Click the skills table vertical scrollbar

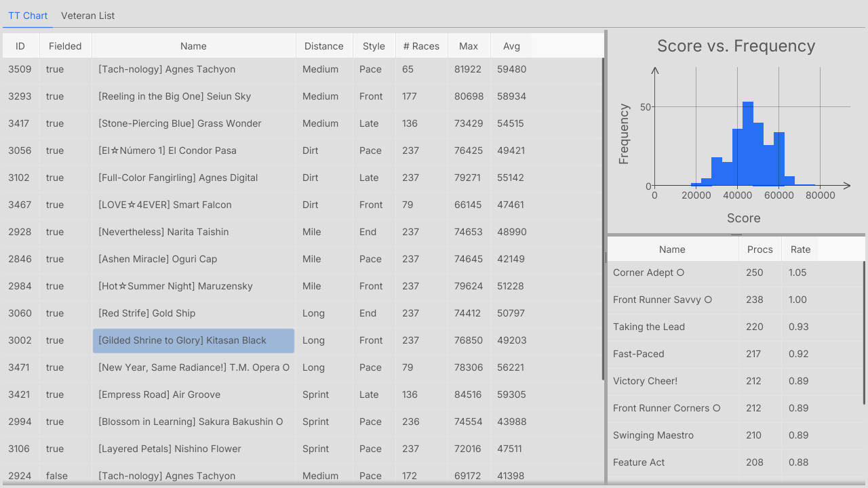[x=865, y=332]
